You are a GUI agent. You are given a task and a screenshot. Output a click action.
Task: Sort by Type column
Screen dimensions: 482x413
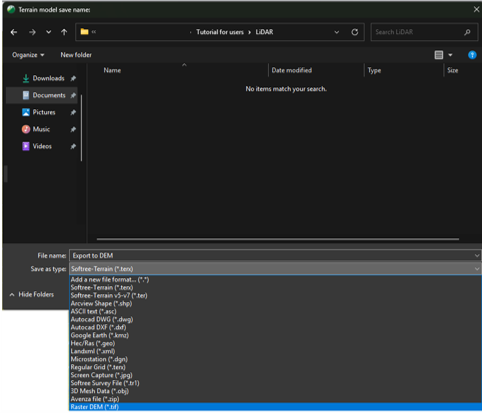(374, 70)
